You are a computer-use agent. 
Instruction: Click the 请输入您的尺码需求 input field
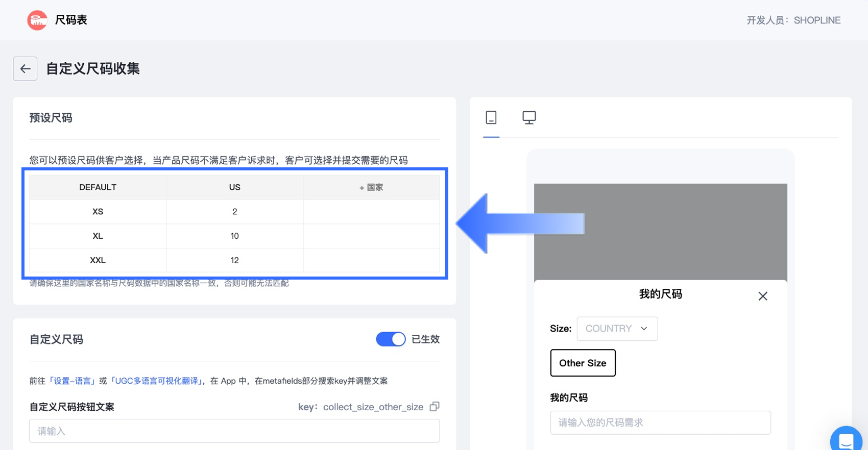pos(660,422)
